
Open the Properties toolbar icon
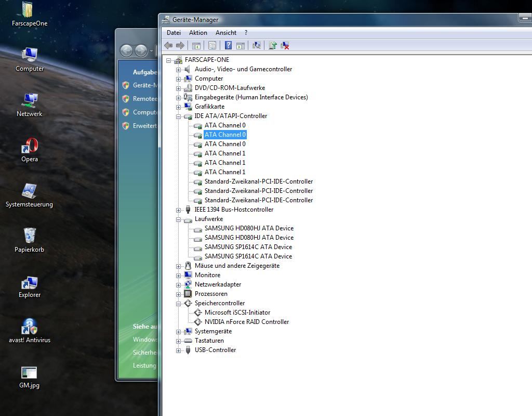[x=212, y=45]
